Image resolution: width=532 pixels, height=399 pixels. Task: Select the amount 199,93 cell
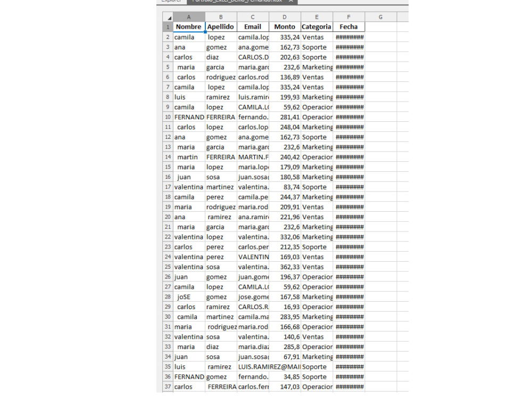pos(285,97)
